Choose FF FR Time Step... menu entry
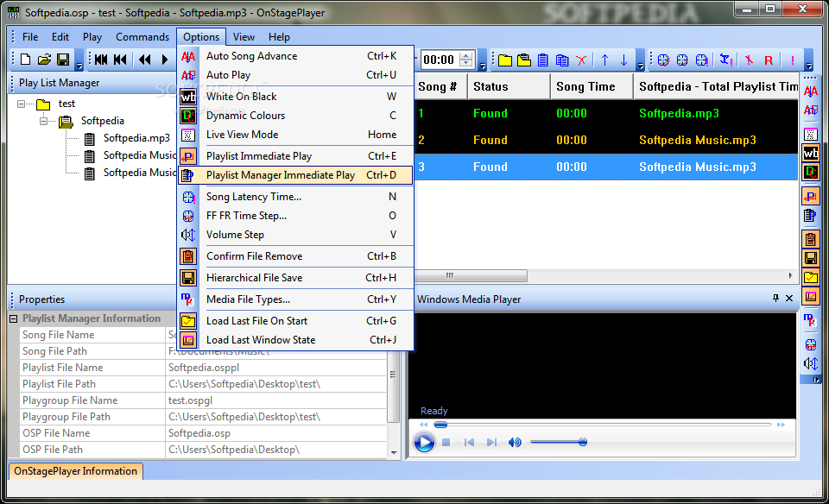829x504 pixels. [x=295, y=216]
